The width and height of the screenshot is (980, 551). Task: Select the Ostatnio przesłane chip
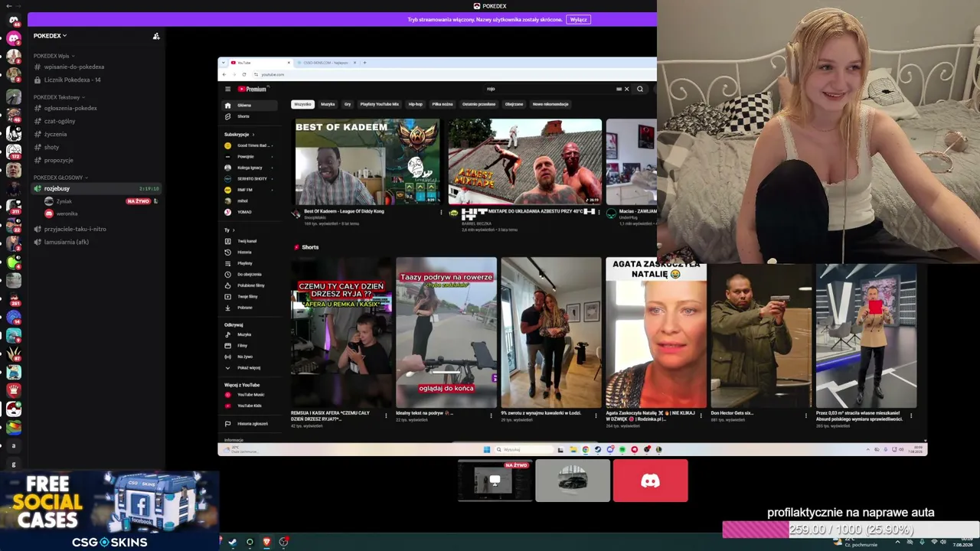[x=479, y=104]
